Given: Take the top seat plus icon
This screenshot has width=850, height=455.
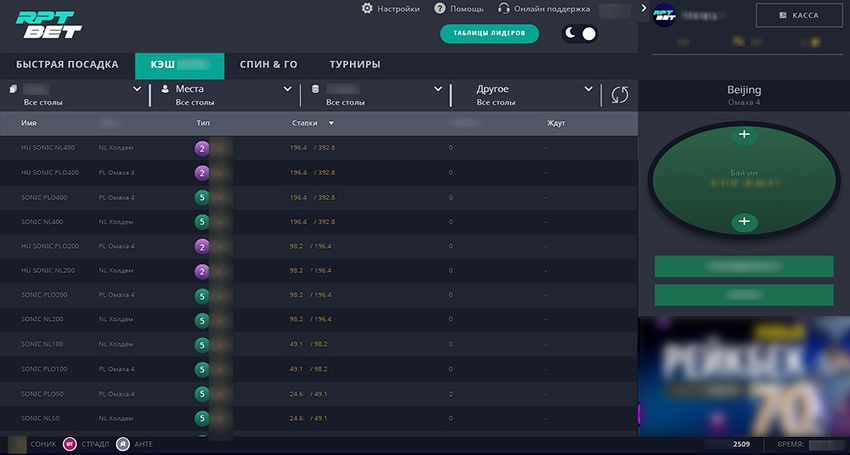Looking at the screenshot, I should click(743, 134).
